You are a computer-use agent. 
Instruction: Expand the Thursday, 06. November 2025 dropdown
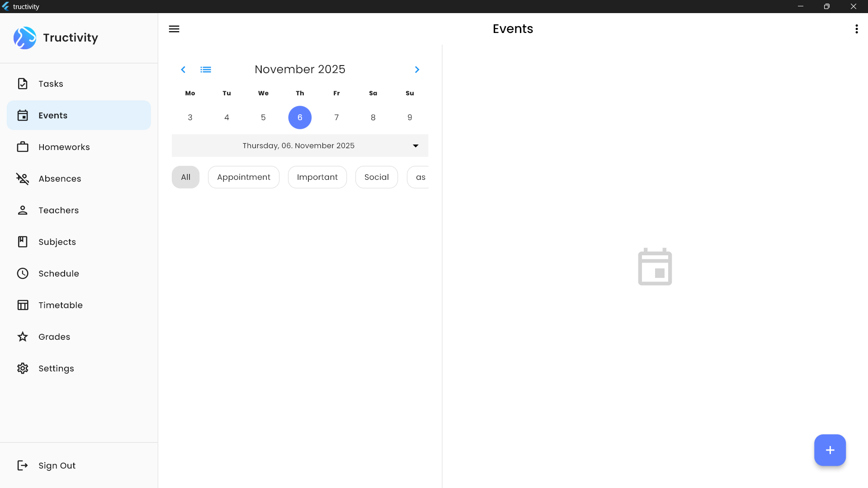(415, 145)
